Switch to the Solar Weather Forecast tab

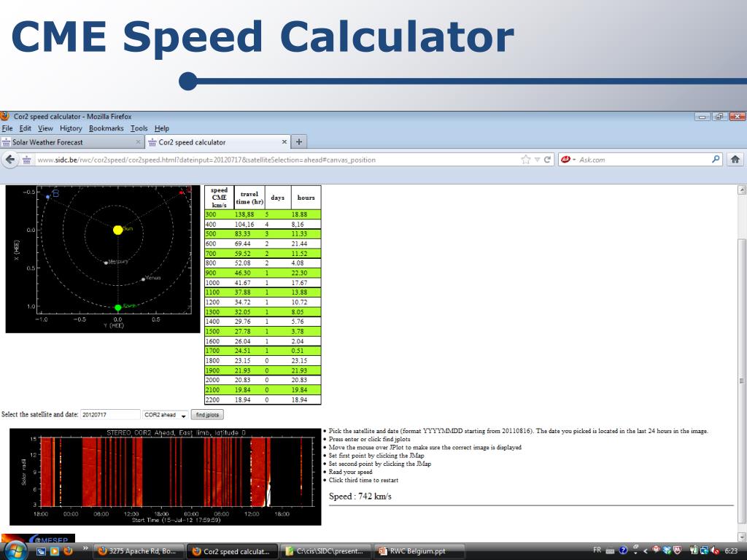coord(71,142)
